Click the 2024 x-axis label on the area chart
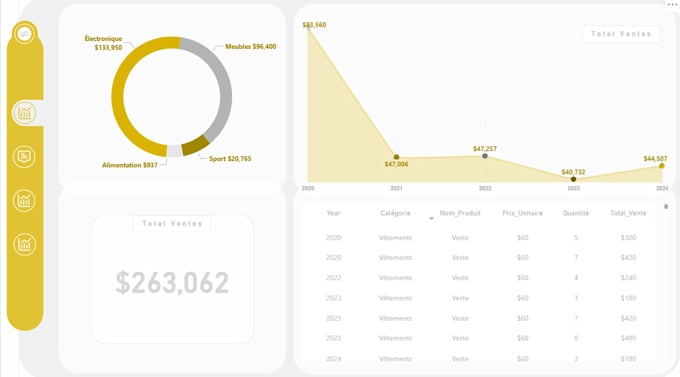The image size is (680, 377). (x=662, y=188)
